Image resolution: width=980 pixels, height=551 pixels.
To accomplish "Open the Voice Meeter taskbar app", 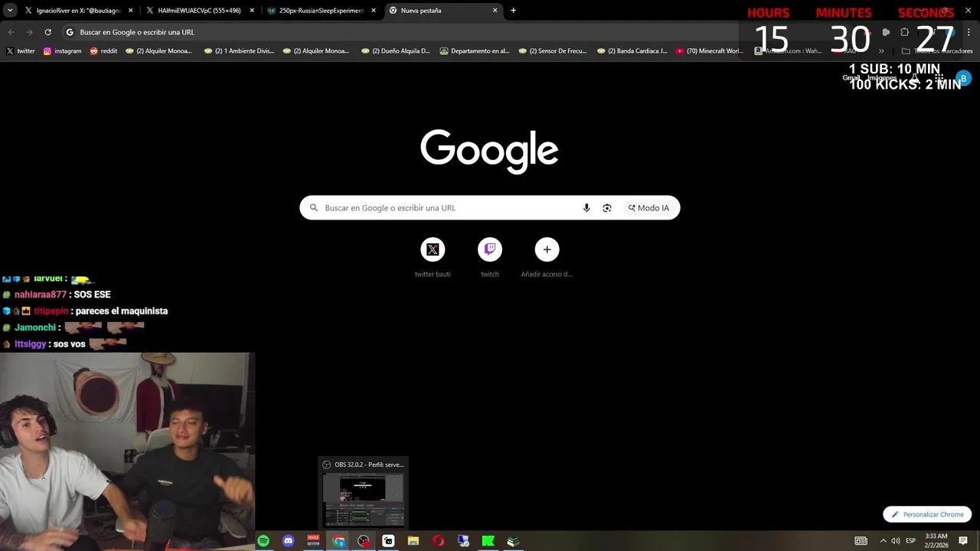I will point(313,541).
